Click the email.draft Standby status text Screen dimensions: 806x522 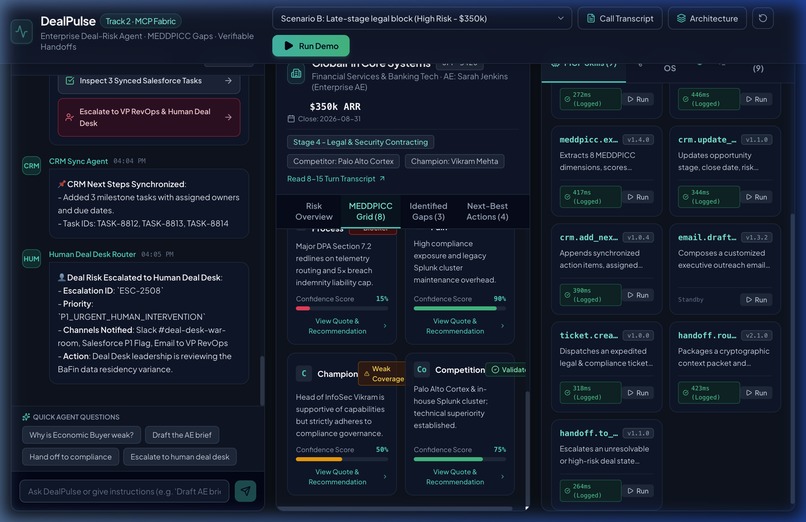tap(690, 300)
